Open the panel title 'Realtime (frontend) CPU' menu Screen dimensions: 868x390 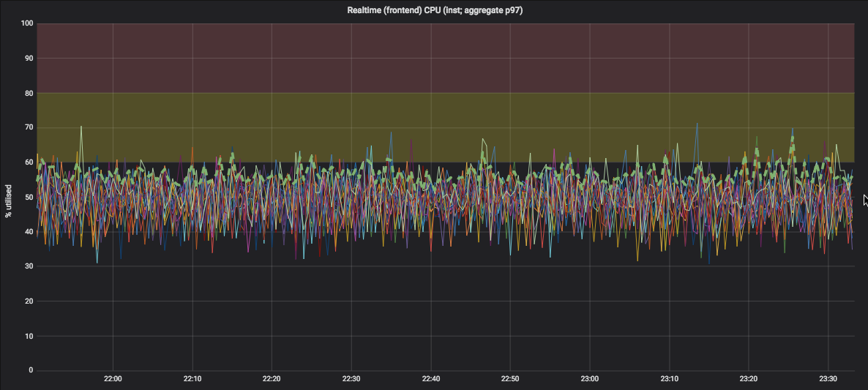(435, 10)
